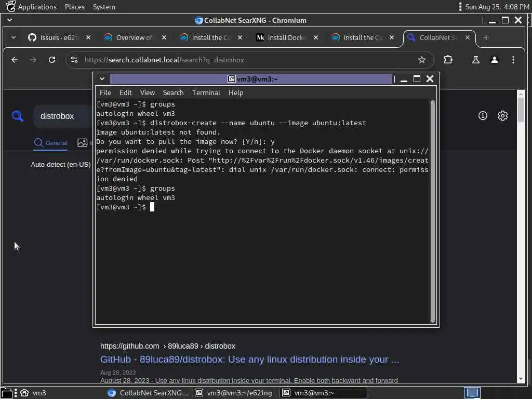Screen dimensions: 532x399
Task: Click the Chromium forward arrow
Action: (33, 60)
